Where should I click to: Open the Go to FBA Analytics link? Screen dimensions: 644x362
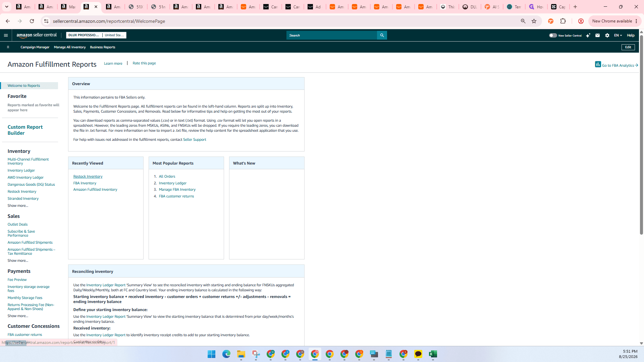[x=620, y=65]
